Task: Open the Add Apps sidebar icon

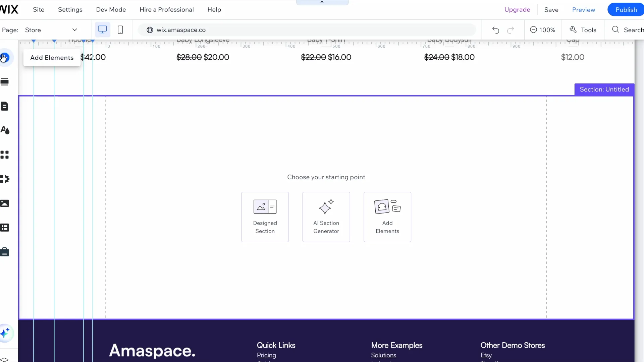Action: (4, 155)
